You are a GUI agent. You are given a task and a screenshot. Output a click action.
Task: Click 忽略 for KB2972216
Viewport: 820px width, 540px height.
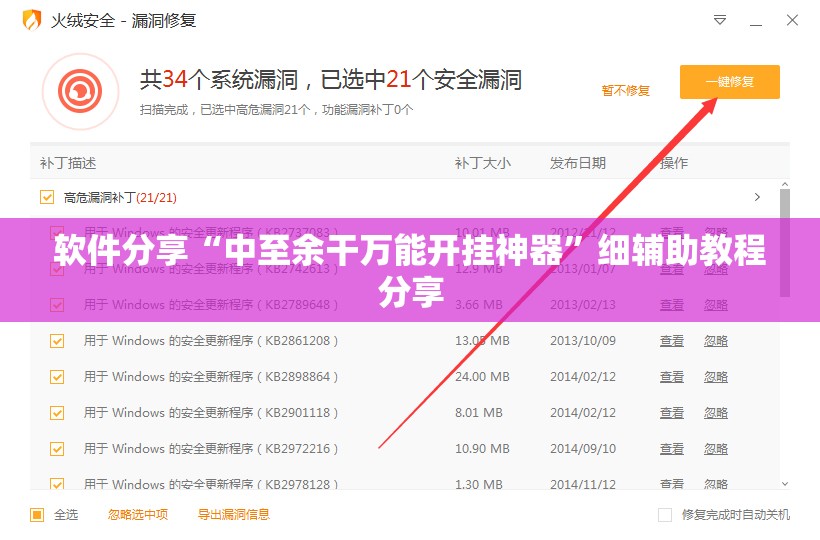click(716, 449)
